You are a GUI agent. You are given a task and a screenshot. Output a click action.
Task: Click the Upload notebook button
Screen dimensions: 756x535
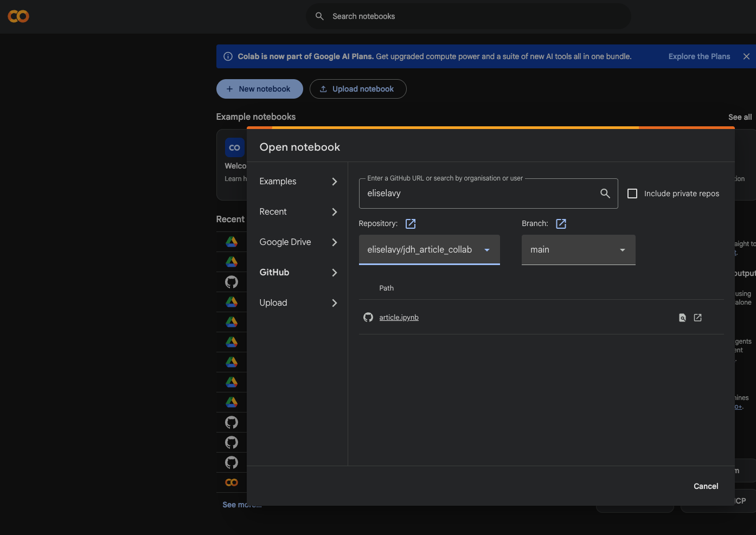(x=358, y=89)
